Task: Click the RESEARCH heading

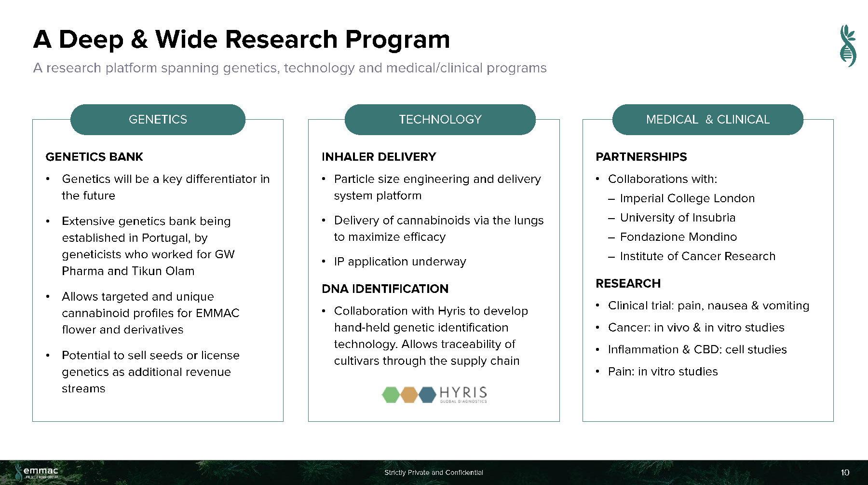Action: click(x=628, y=283)
